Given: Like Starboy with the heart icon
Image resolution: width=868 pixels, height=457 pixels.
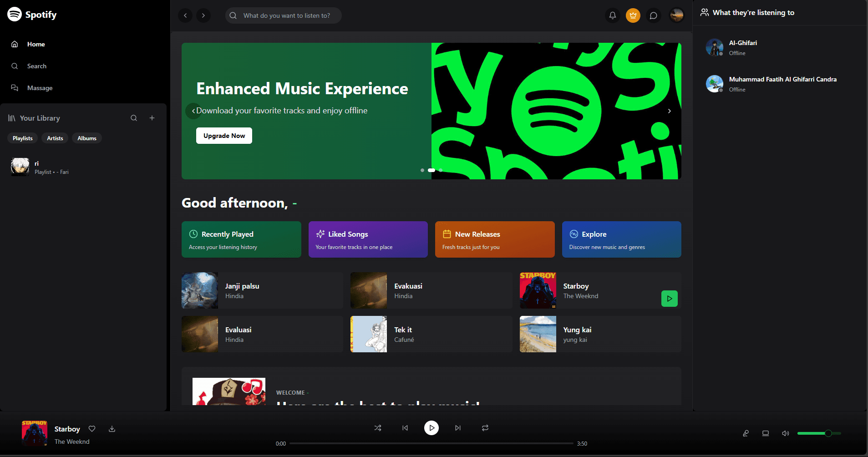Looking at the screenshot, I should (x=92, y=429).
